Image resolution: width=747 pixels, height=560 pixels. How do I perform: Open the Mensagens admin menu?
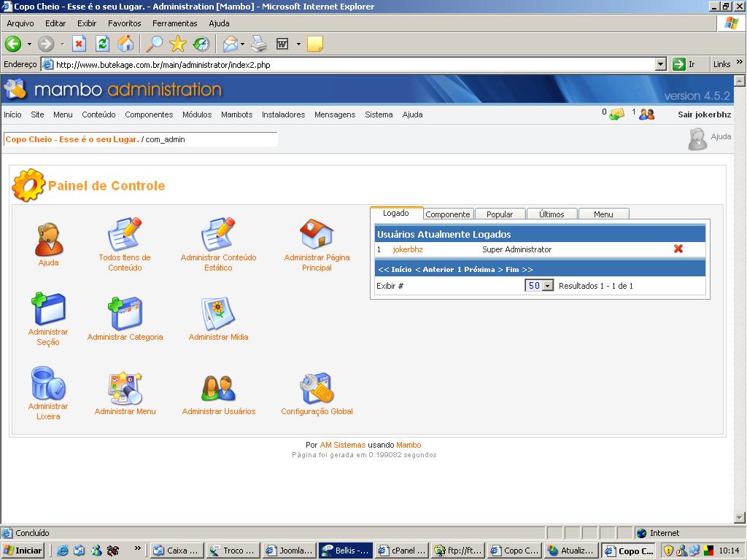(x=335, y=114)
